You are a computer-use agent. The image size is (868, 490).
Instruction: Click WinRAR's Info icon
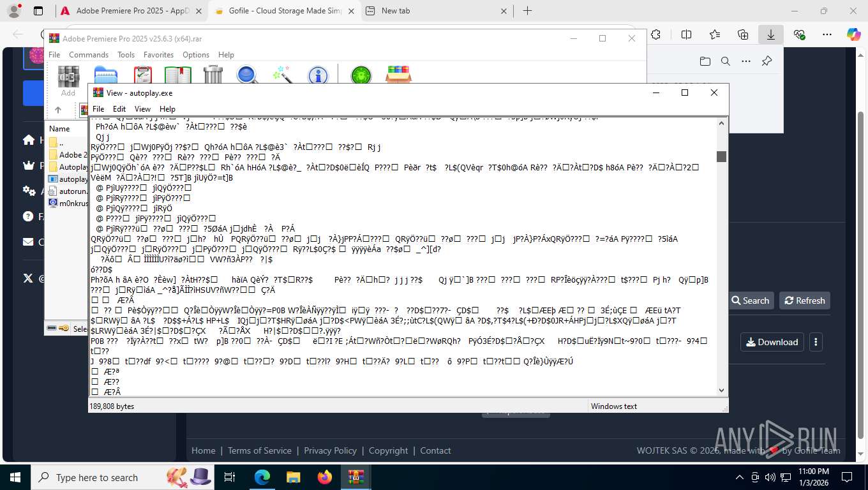pyautogui.click(x=318, y=75)
